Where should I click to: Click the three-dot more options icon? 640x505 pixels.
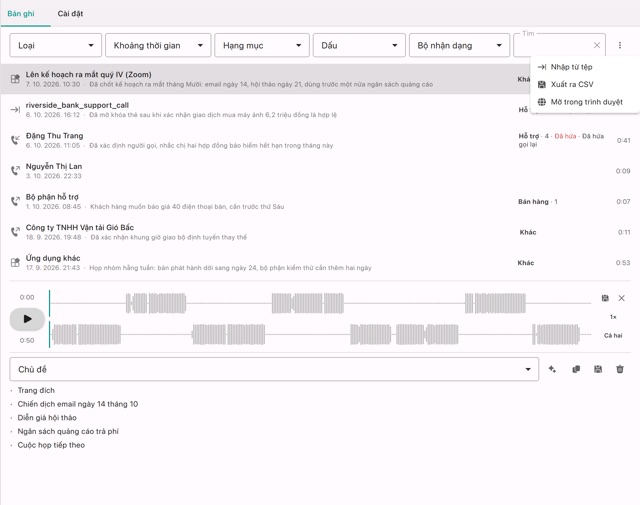(620, 45)
